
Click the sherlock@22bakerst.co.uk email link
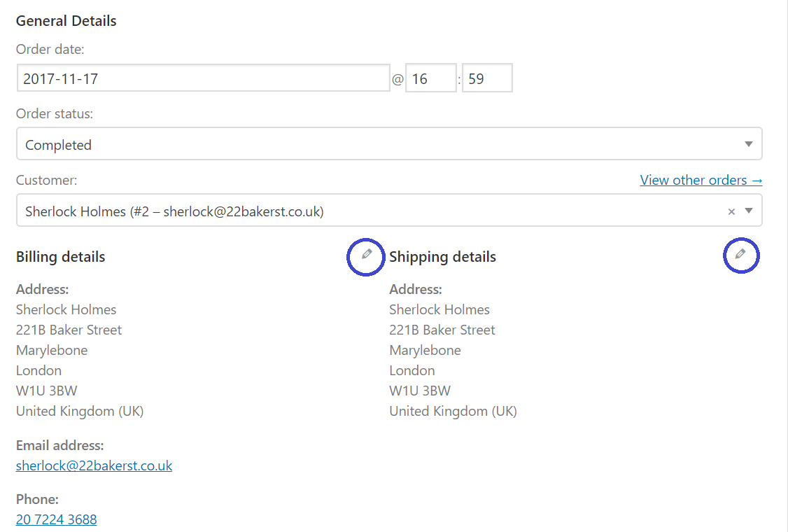94,465
